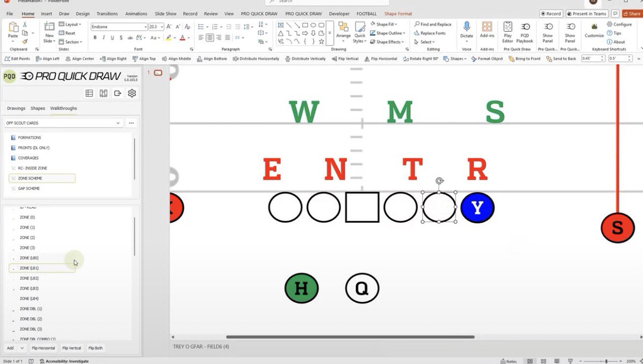The image size is (643, 364).
Task: Open the Play Editor
Action: (x=507, y=32)
